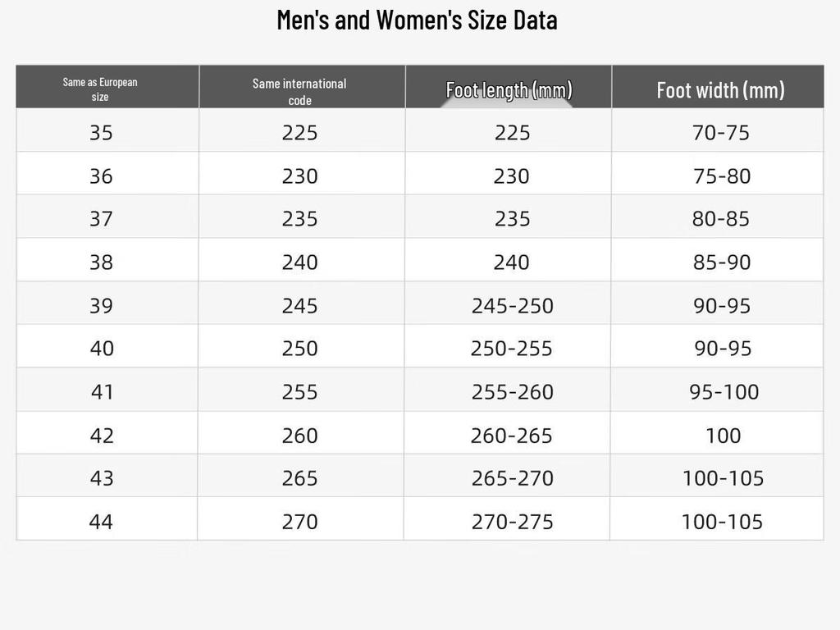Click foot length value 245-250
840x630 pixels.
(512, 305)
